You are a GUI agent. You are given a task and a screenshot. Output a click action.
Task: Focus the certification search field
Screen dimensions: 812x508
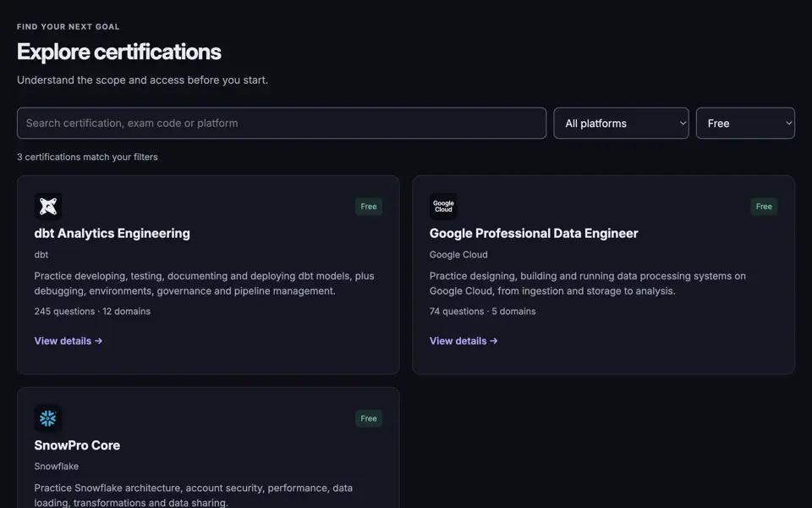click(282, 124)
